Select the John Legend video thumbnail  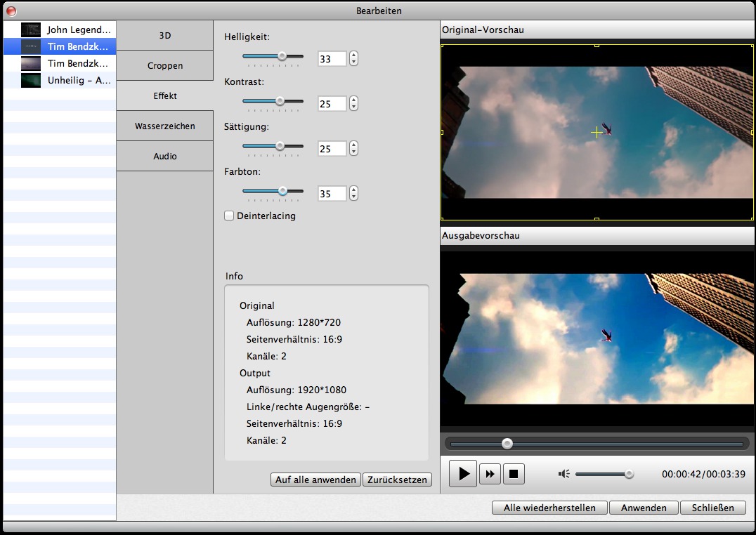pyautogui.click(x=31, y=29)
